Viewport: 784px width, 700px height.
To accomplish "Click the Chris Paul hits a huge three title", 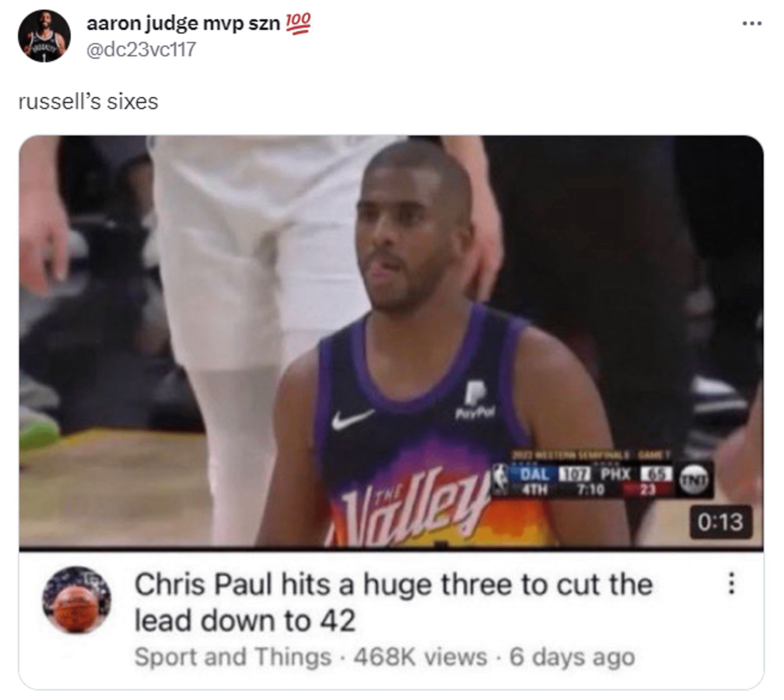I will coord(394,602).
